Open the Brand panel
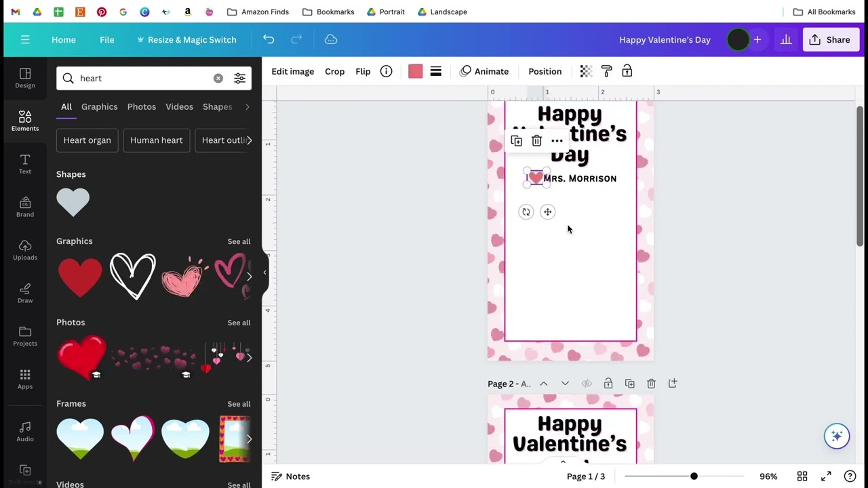The width and height of the screenshot is (868, 488). click(25, 207)
